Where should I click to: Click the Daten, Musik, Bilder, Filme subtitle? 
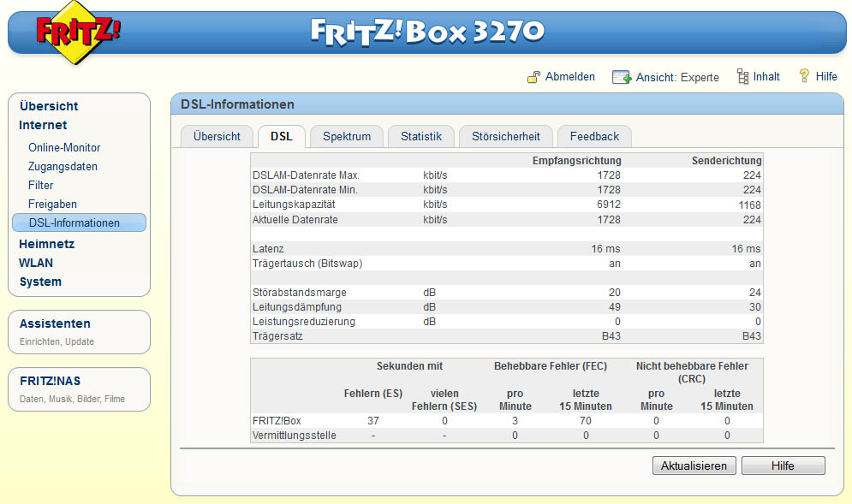click(x=72, y=400)
